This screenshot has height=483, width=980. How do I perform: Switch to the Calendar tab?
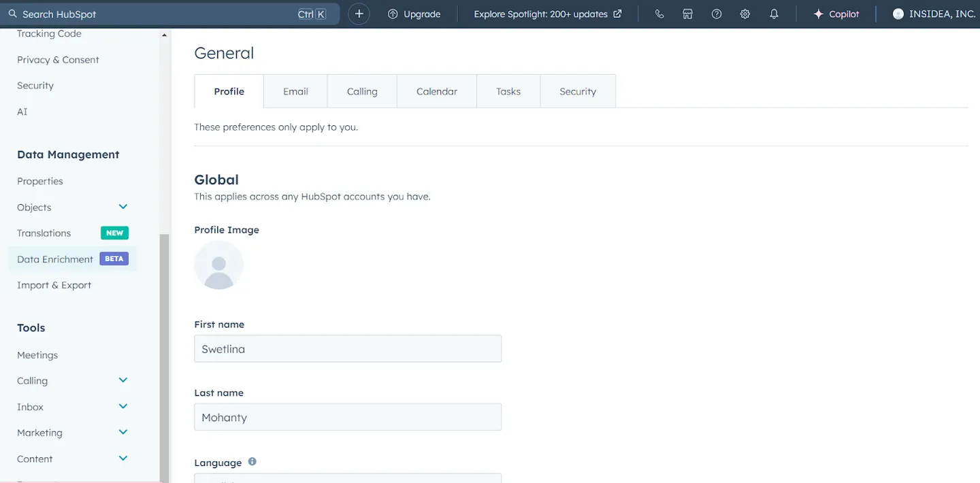437,91
